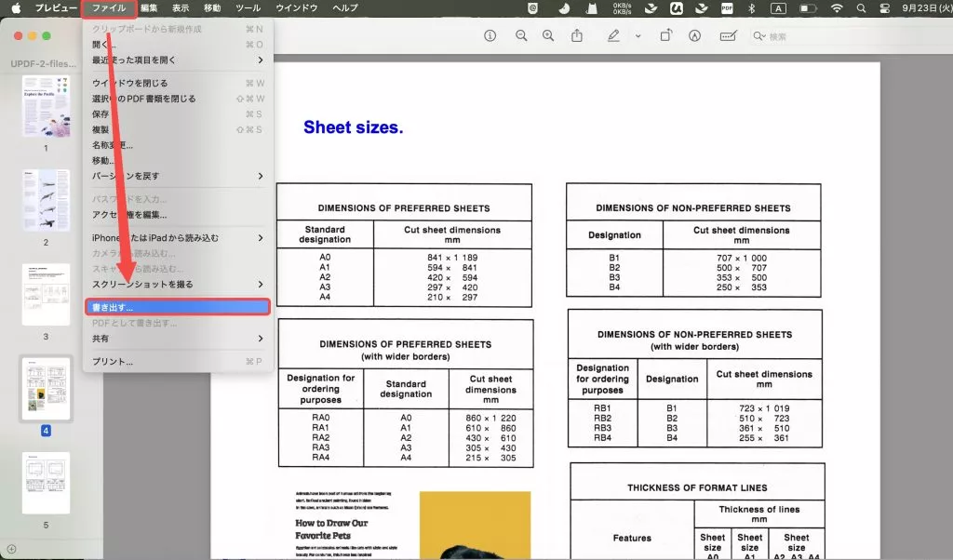Click the U app icon in menu bar
This screenshot has width=953, height=560.
pyautogui.click(x=676, y=7)
